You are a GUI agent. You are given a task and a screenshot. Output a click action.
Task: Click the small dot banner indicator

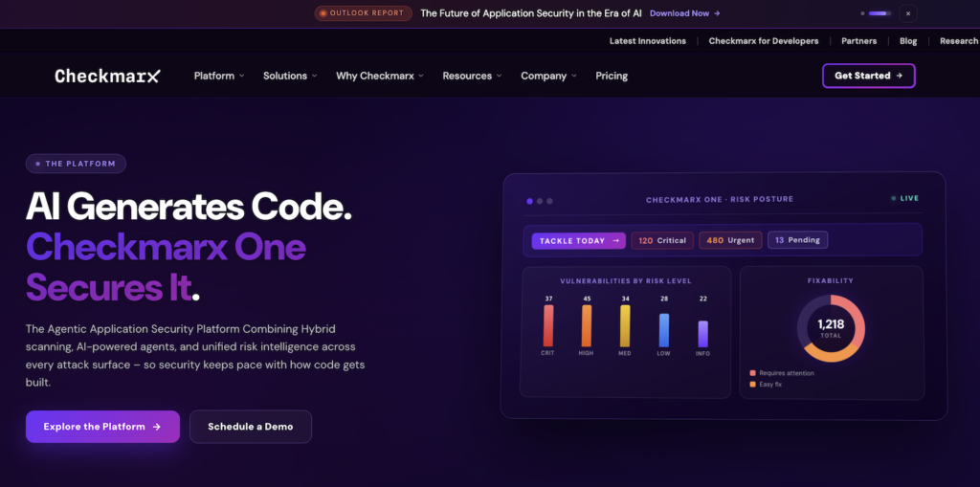pyautogui.click(x=862, y=13)
